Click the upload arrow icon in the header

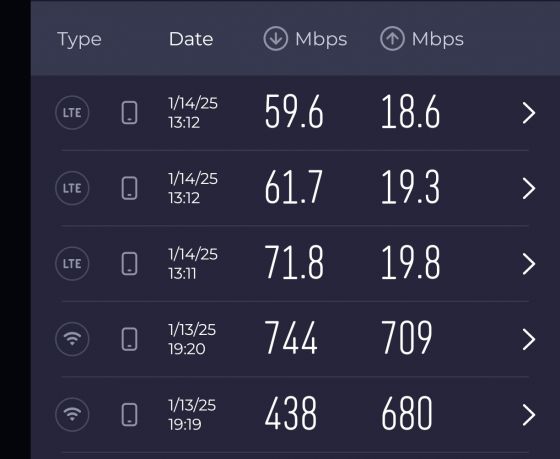coord(392,39)
